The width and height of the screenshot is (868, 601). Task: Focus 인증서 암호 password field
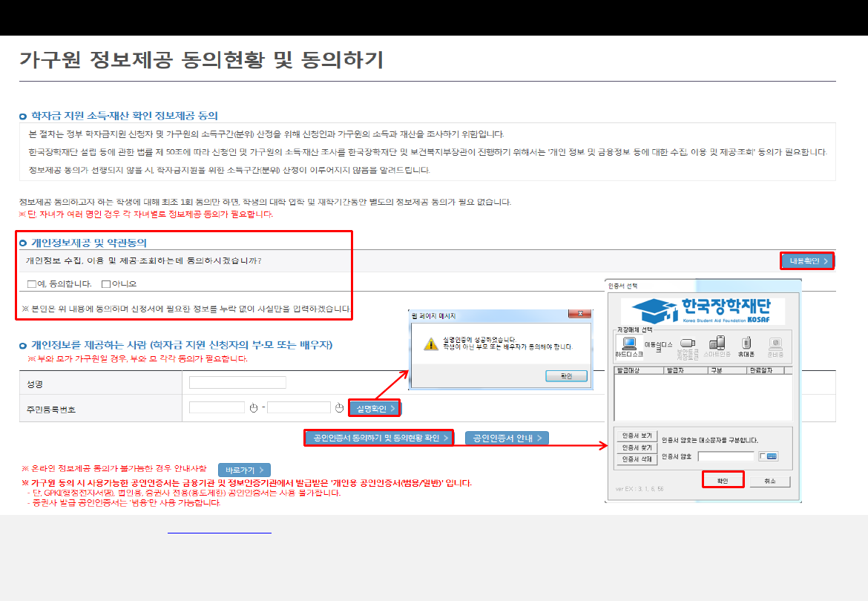[x=726, y=456]
